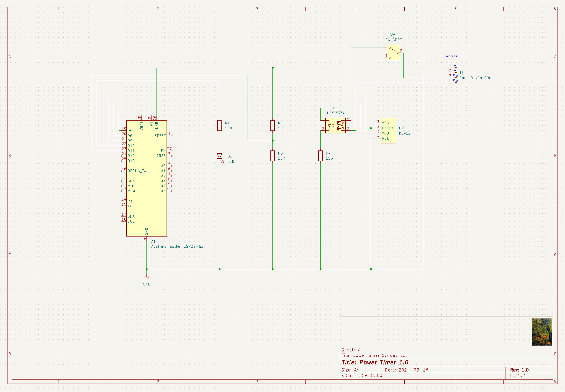The image size is (565, 392).
Task: Click the Id: 1/1 text
Action: click(x=518, y=376)
